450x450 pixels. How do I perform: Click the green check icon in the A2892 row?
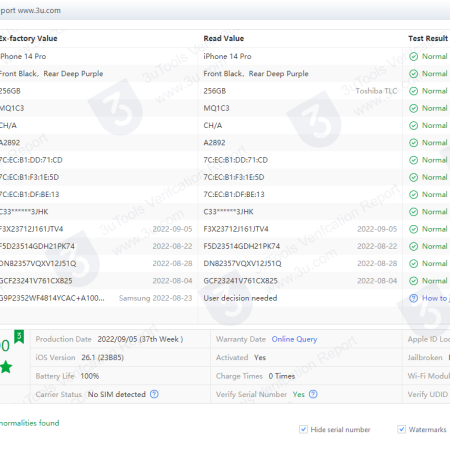pos(413,143)
